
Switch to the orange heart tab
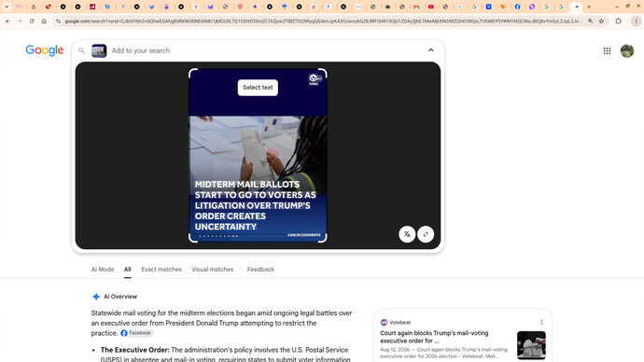click(503, 7)
